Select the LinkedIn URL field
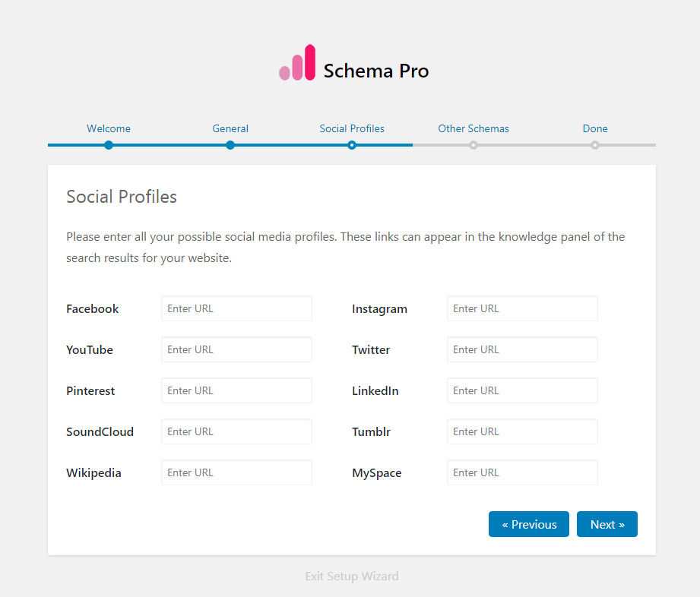This screenshot has height=597, width=700. [x=522, y=391]
